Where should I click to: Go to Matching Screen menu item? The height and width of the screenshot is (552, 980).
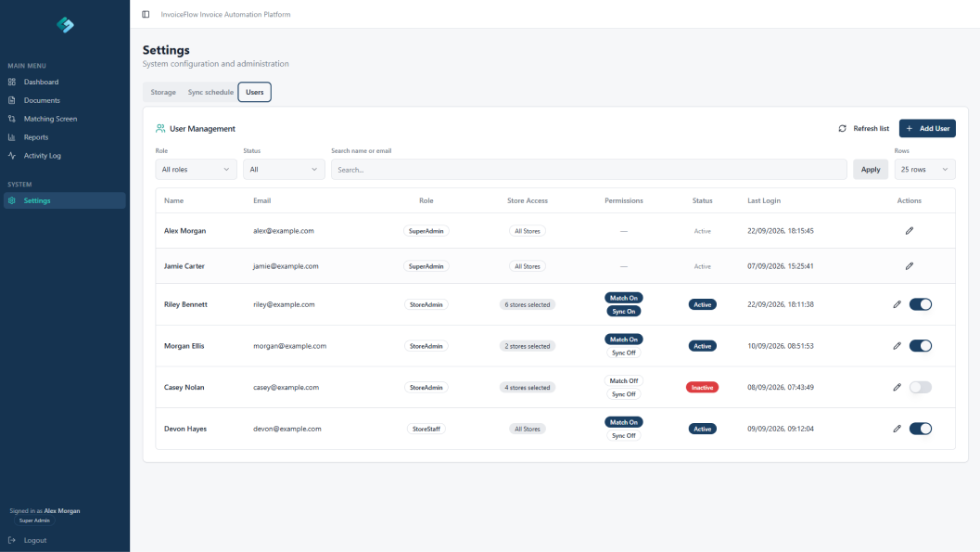click(x=65, y=119)
